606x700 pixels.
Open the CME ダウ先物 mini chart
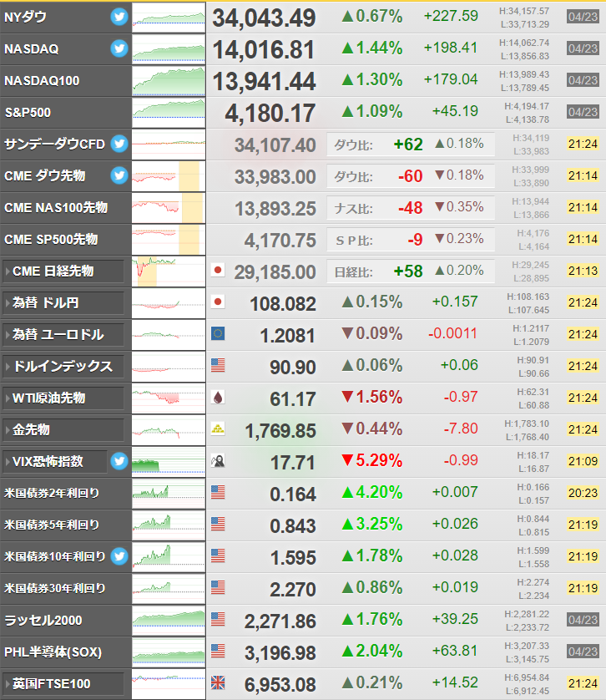click(x=169, y=176)
